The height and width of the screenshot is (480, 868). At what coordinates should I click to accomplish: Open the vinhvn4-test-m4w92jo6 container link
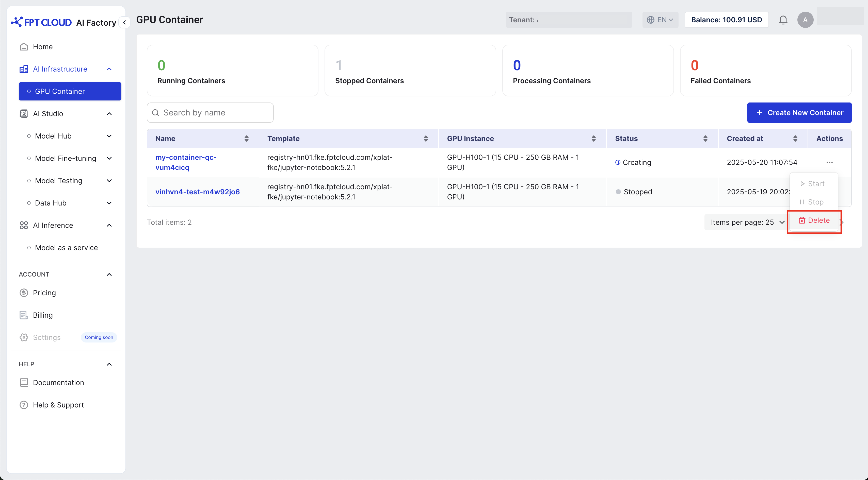(198, 192)
